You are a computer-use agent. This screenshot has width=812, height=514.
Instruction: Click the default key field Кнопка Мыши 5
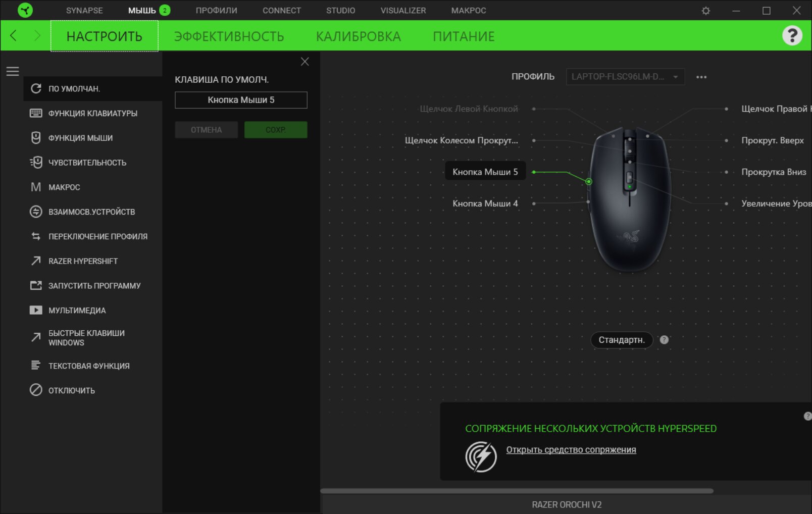(241, 100)
